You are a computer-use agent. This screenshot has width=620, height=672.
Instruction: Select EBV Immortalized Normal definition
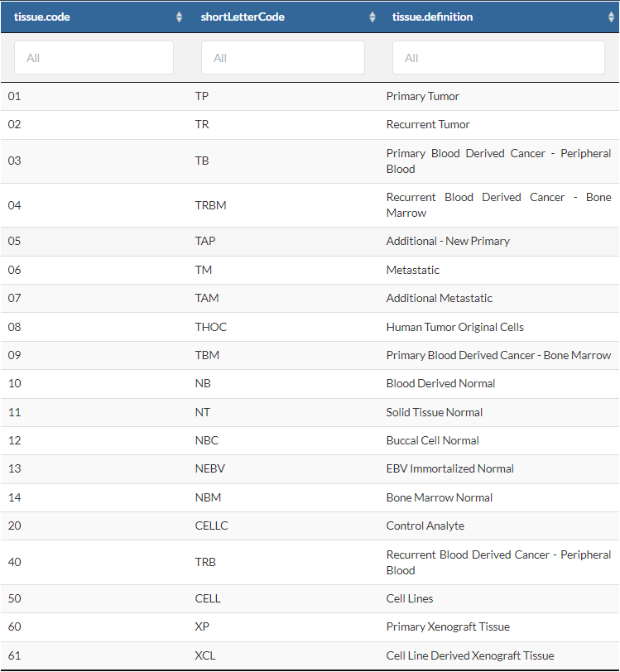449,469
